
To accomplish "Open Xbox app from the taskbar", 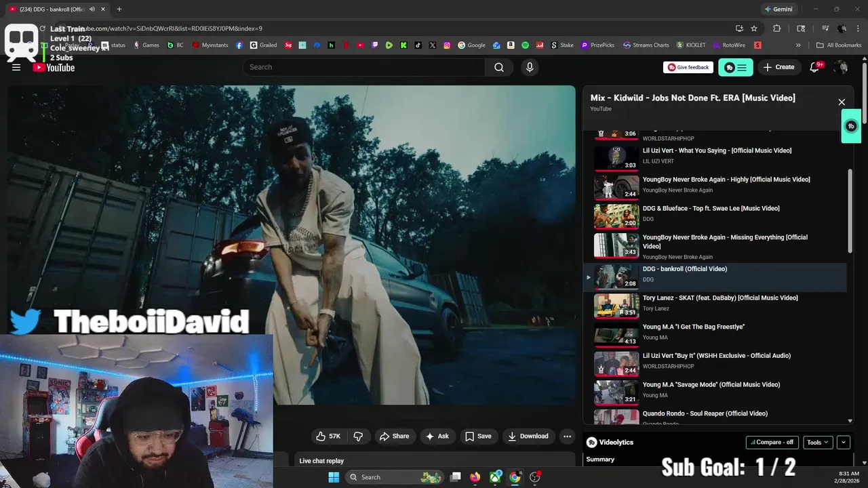I will pos(496,477).
